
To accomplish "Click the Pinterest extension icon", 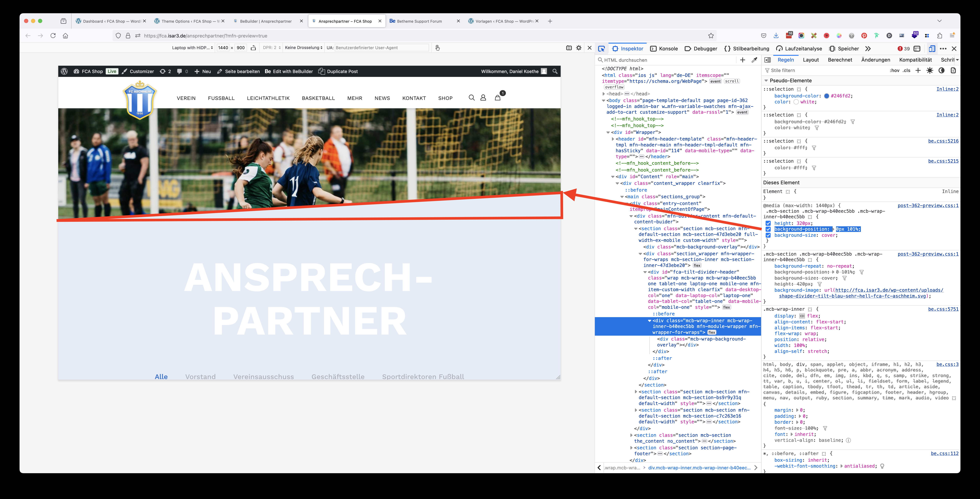I will tap(864, 36).
